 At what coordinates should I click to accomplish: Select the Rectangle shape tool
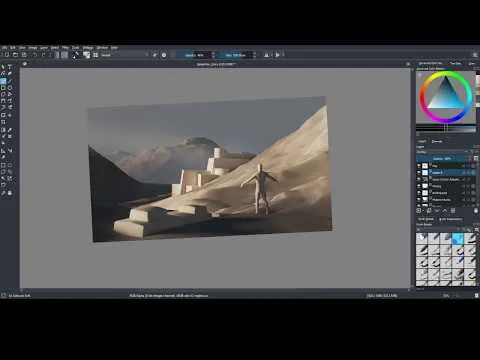pos(3,88)
